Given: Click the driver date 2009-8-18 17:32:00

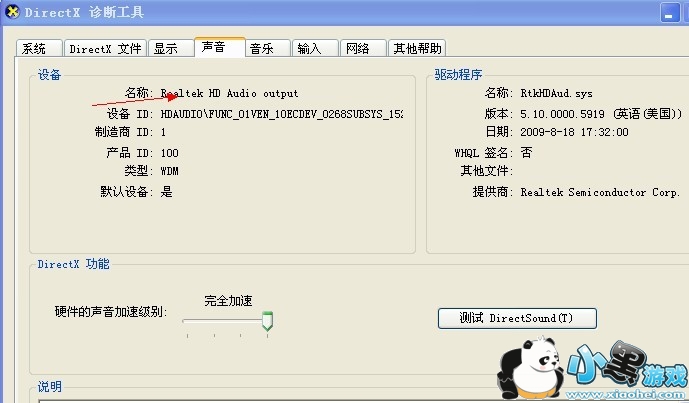Looking at the screenshot, I should [x=574, y=132].
